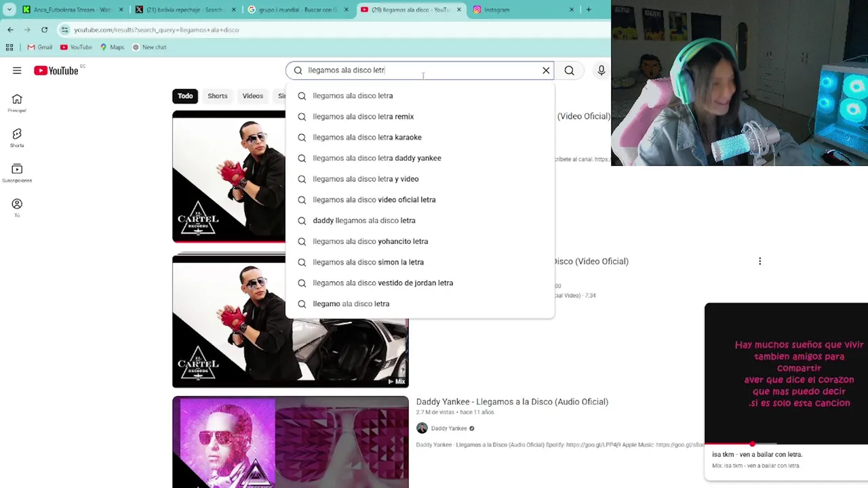
Task: Open the New chat bookmark
Action: pos(149,47)
